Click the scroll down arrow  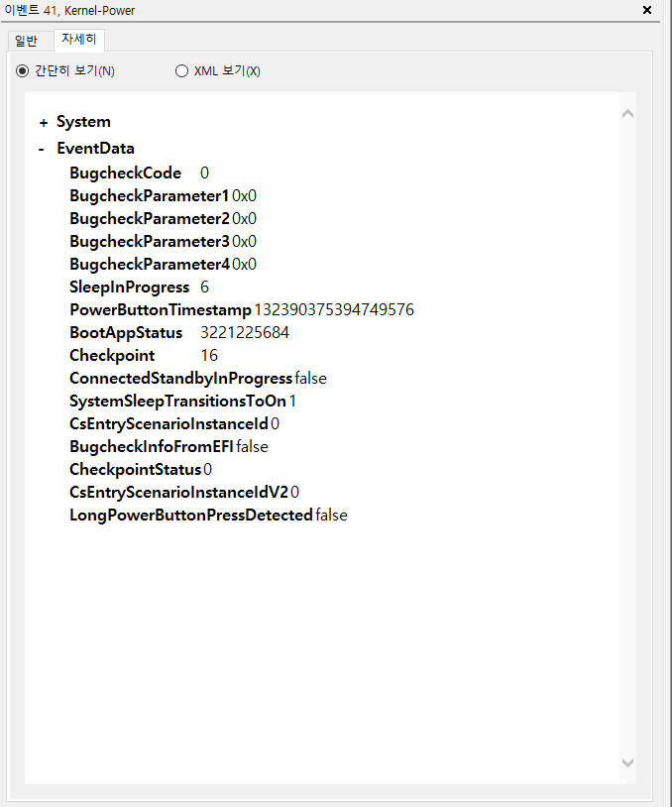(626, 762)
